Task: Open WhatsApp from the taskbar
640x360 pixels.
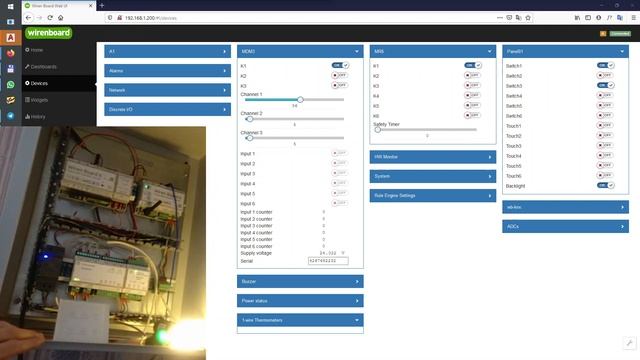Action: [x=11, y=84]
